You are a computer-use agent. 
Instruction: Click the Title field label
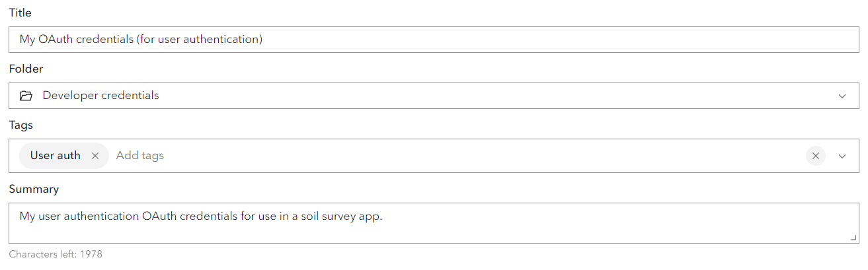pos(20,13)
